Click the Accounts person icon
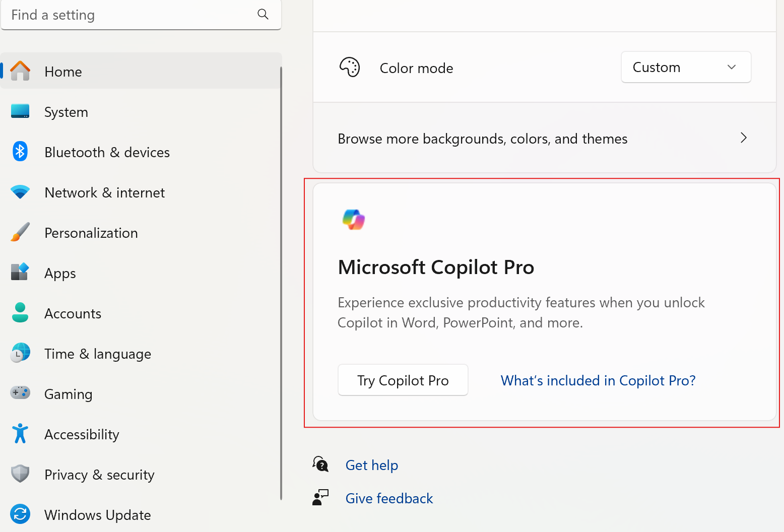 (x=20, y=312)
